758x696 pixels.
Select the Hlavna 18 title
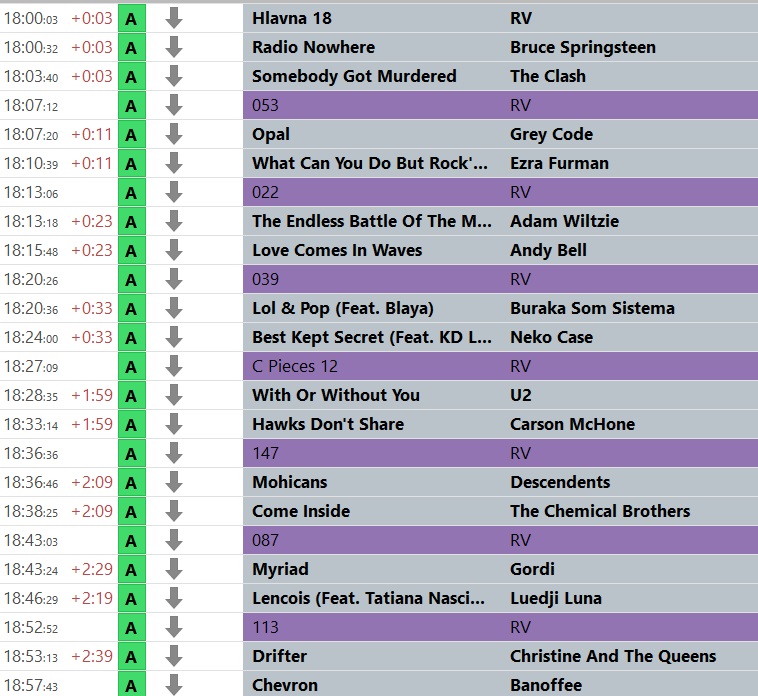tap(292, 18)
